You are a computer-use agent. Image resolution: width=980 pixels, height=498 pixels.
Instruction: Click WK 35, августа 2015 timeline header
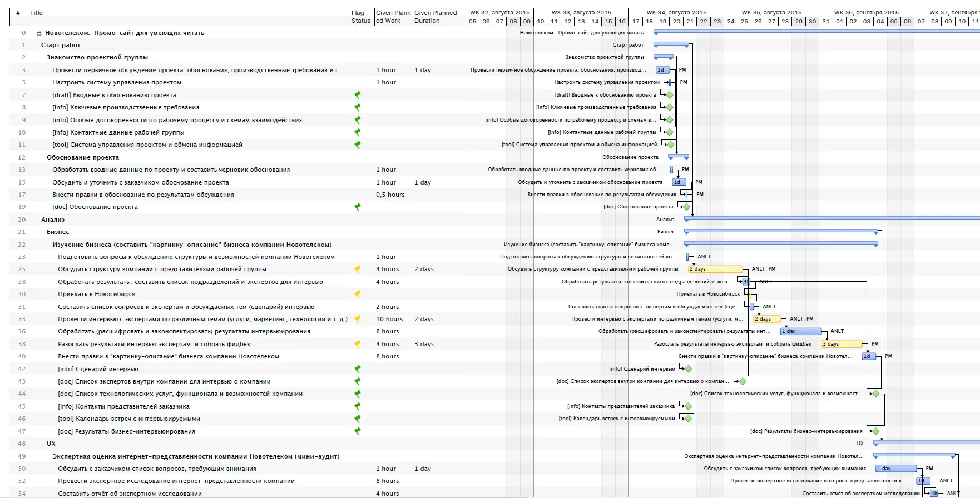tap(771, 12)
